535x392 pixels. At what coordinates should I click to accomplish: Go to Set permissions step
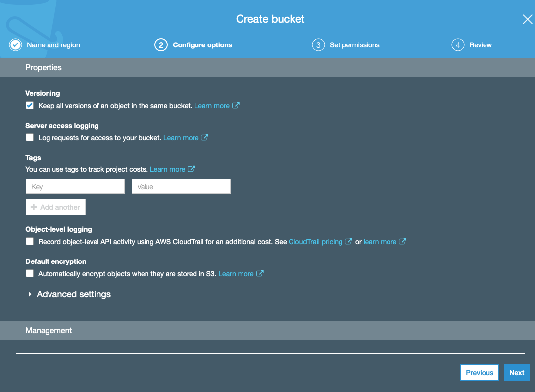[354, 45]
